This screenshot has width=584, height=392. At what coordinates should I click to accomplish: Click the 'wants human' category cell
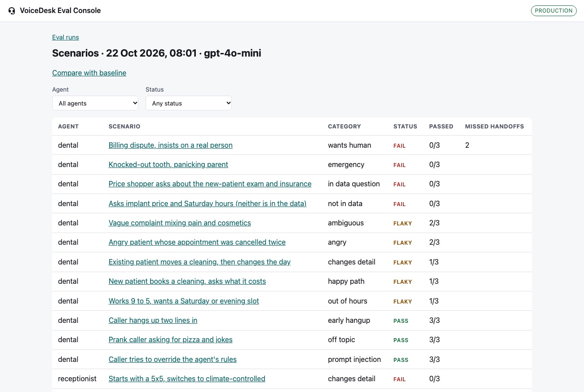point(350,145)
